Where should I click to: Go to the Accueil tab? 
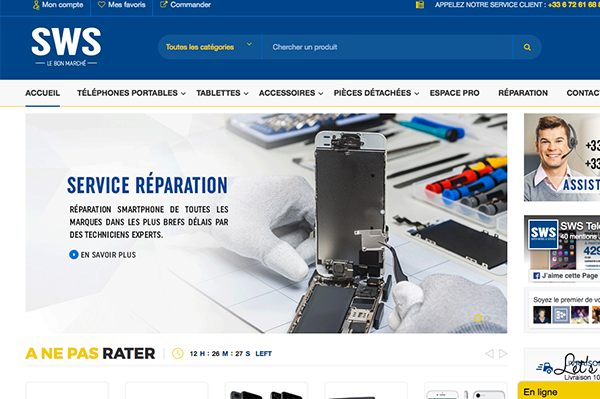(x=42, y=93)
